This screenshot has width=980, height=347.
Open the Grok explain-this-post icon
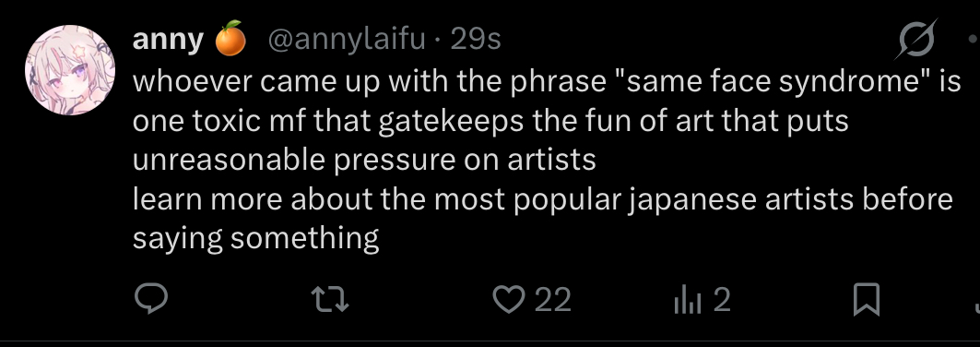pyautogui.click(x=916, y=40)
